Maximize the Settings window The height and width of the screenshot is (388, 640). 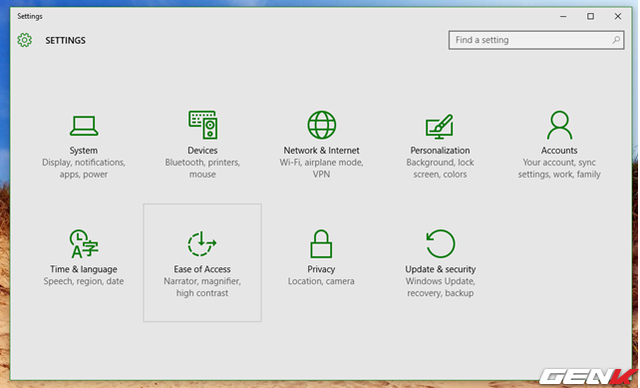point(590,16)
